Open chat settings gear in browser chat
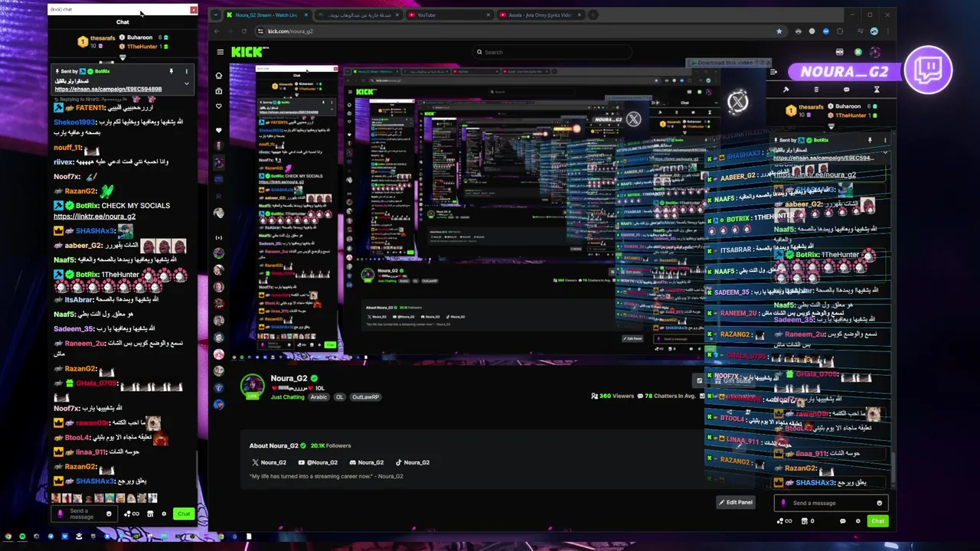 857,521
